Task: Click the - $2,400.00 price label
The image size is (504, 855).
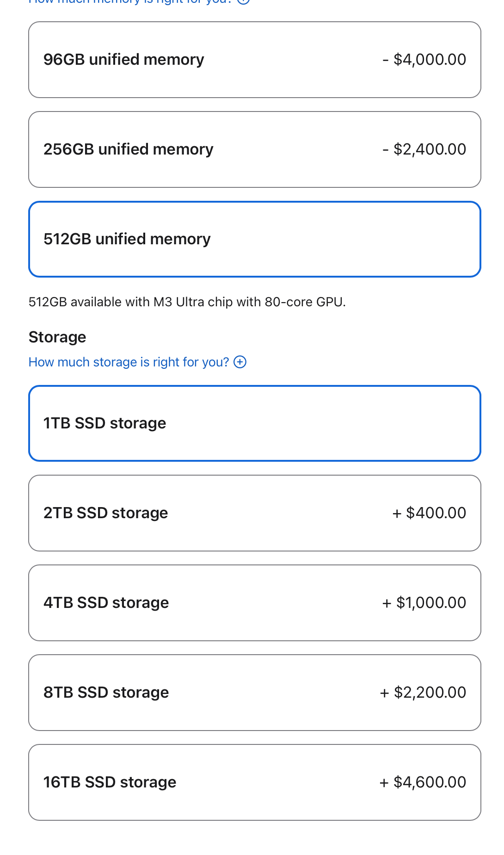Action: [x=424, y=149]
